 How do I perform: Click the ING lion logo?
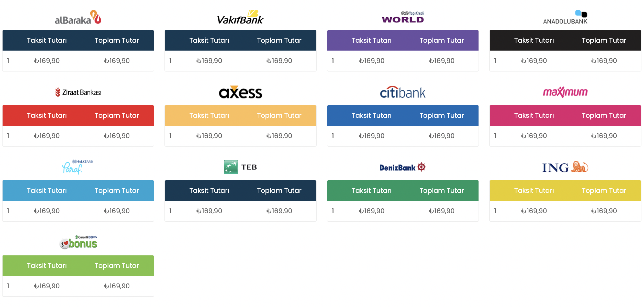click(x=565, y=167)
